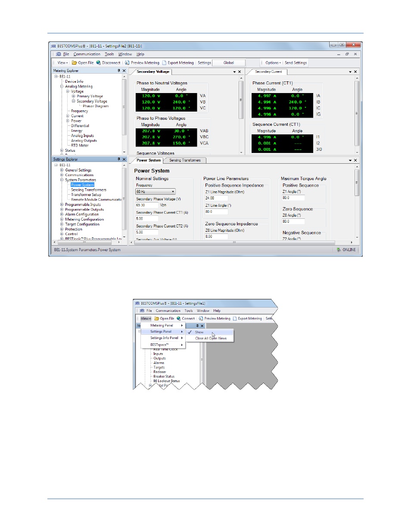Click the Preview Metering icon in upper window
Viewport: 411px width, 532px height.
(127, 63)
